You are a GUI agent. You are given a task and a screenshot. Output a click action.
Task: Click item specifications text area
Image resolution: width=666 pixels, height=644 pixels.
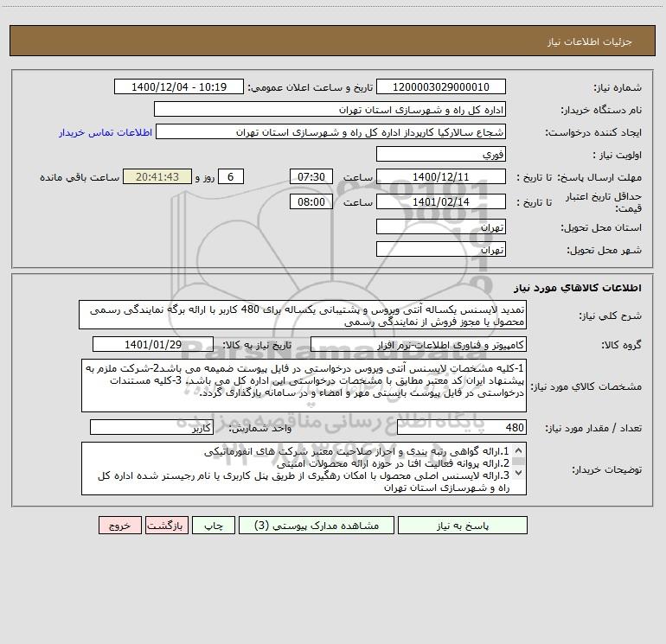[x=304, y=386]
